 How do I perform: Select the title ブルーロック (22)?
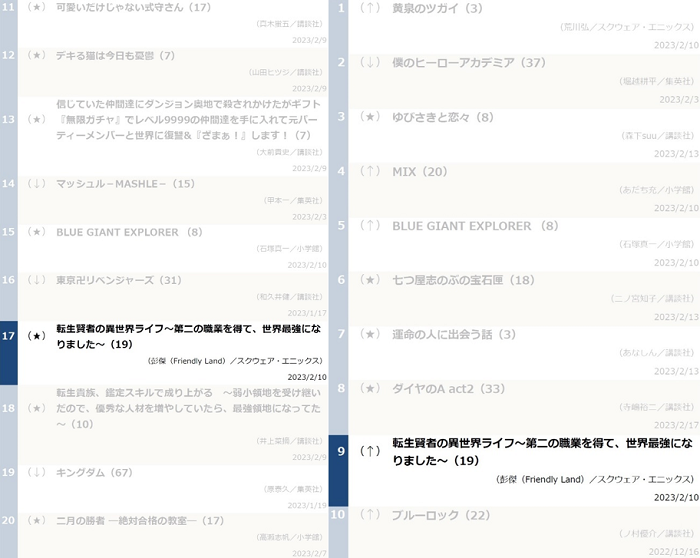pyautogui.click(x=441, y=516)
